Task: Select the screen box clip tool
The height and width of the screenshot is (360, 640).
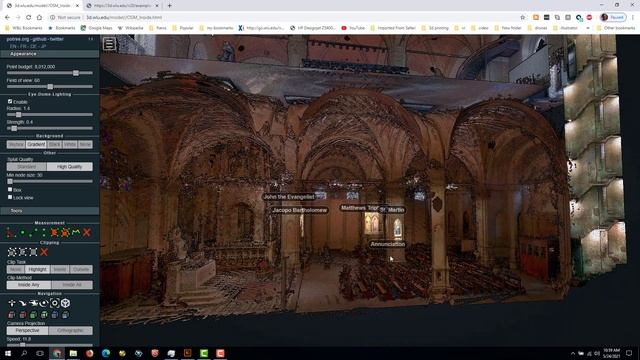Action: pos(33,252)
